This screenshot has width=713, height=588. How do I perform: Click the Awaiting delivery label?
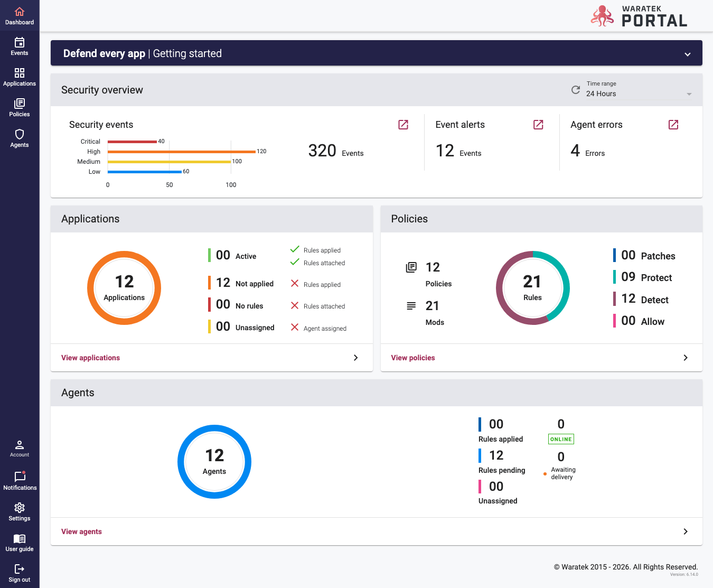point(563,473)
